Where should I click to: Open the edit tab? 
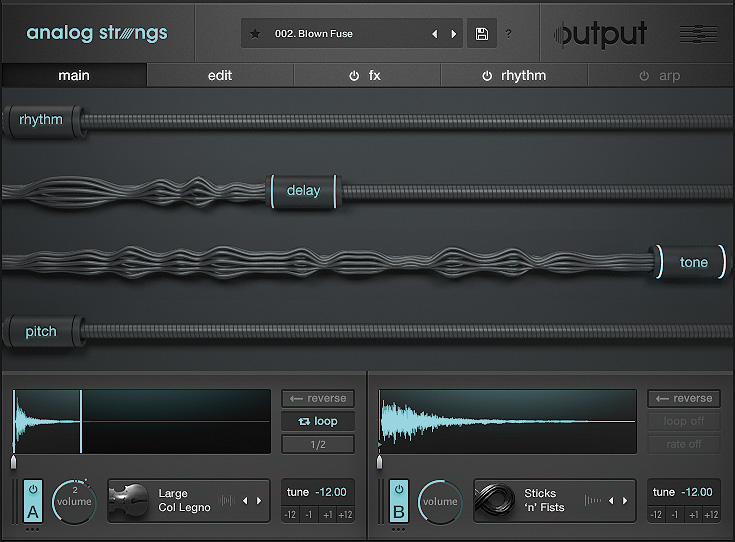(x=220, y=75)
